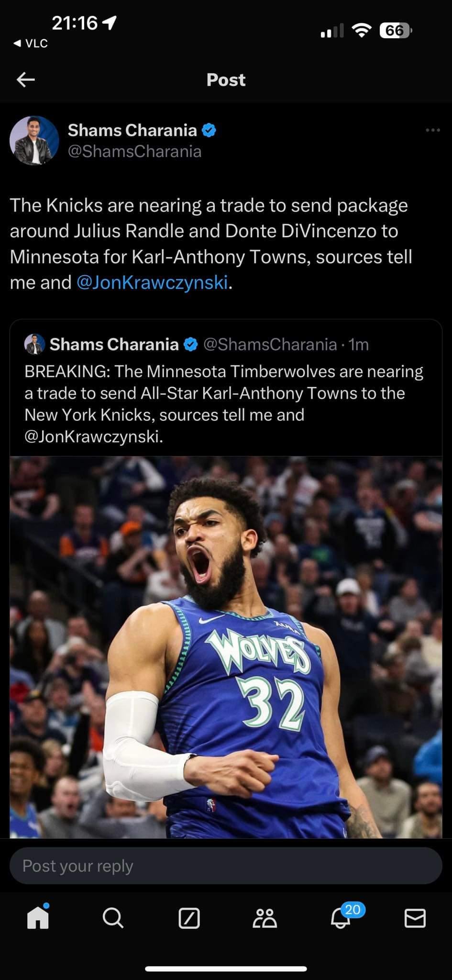Open the Communities people icon
This screenshot has width=452, height=980.
pyautogui.click(x=265, y=918)
